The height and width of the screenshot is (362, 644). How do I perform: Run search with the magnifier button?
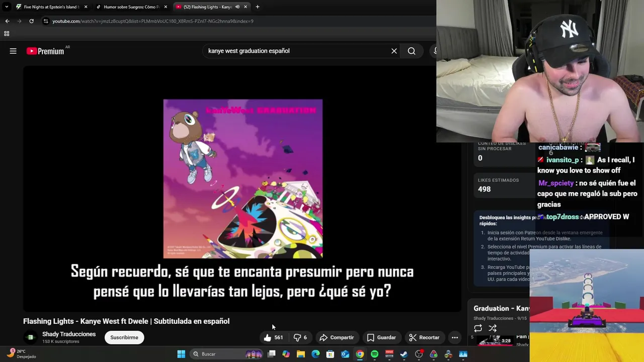[x=412, y=51]
